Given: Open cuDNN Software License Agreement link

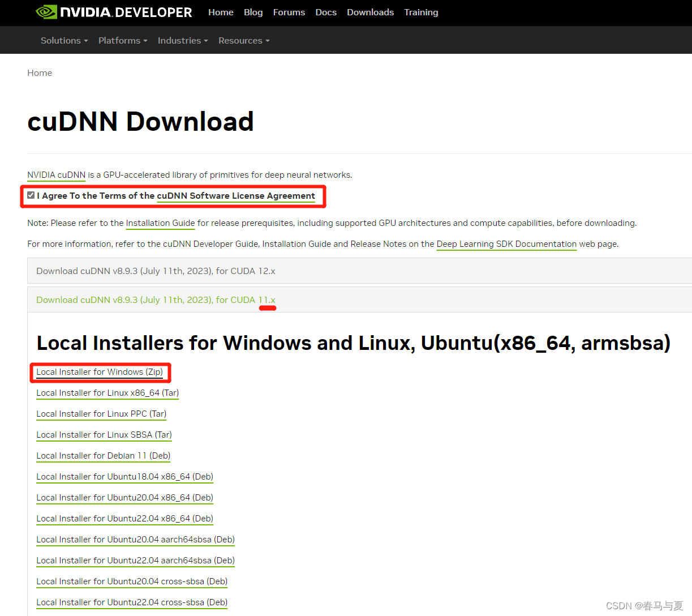Looking at the screenshot, I should pos(236,196).
